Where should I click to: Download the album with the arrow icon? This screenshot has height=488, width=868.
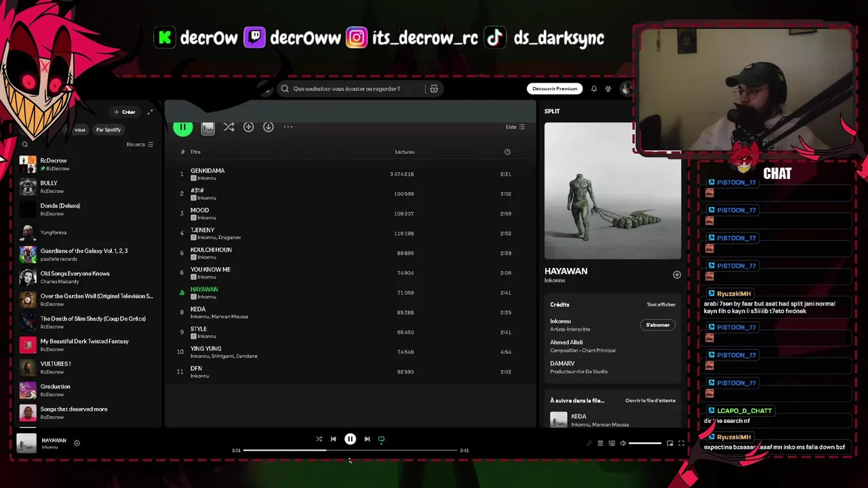pyautogui.click(x=269, y=127)
